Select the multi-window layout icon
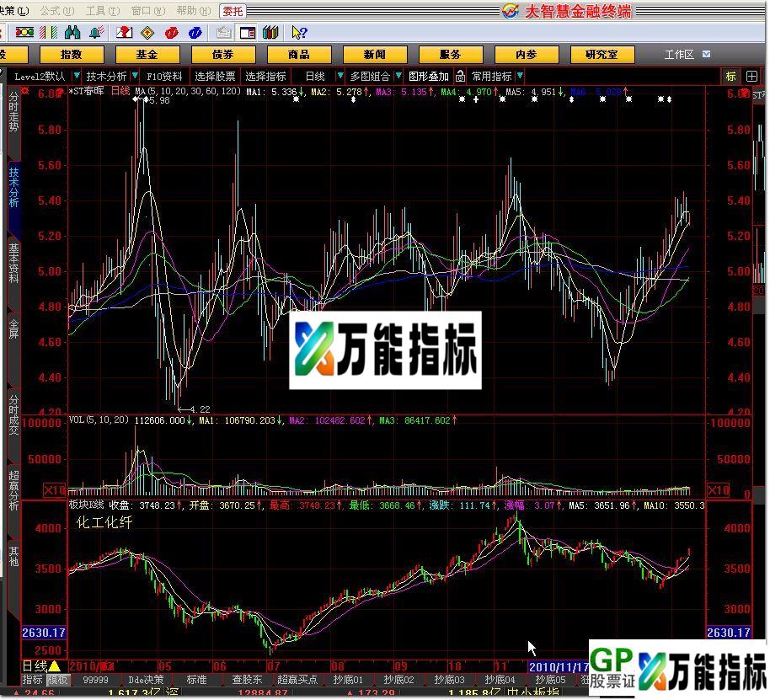The width and height of the screenshot is (770, 700). tap(246, 32)
